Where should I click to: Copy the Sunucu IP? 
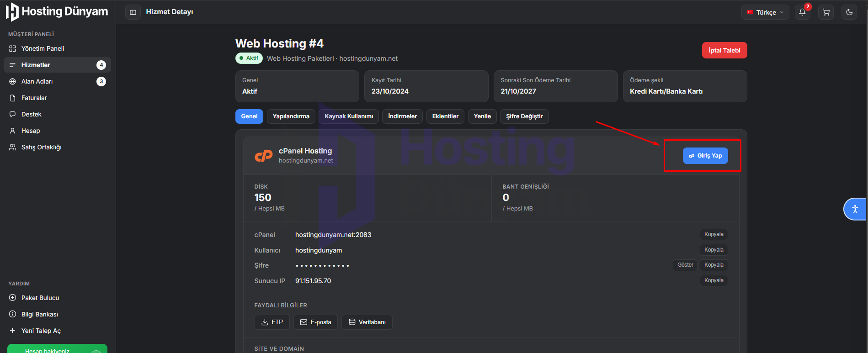tap(714, 280)
